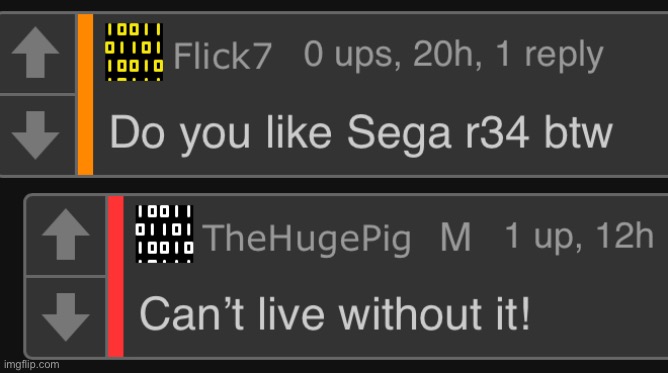Click the '12h' timestamp on TheHugePig's reply
The height and width of the screenshot is (373, 668).
tap(624, 236)
